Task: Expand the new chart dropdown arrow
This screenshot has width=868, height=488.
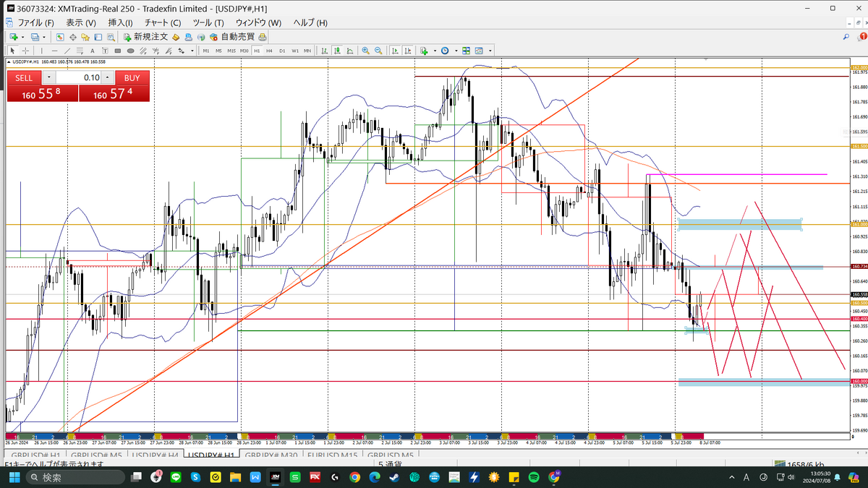Action: [x=22, y=37]
